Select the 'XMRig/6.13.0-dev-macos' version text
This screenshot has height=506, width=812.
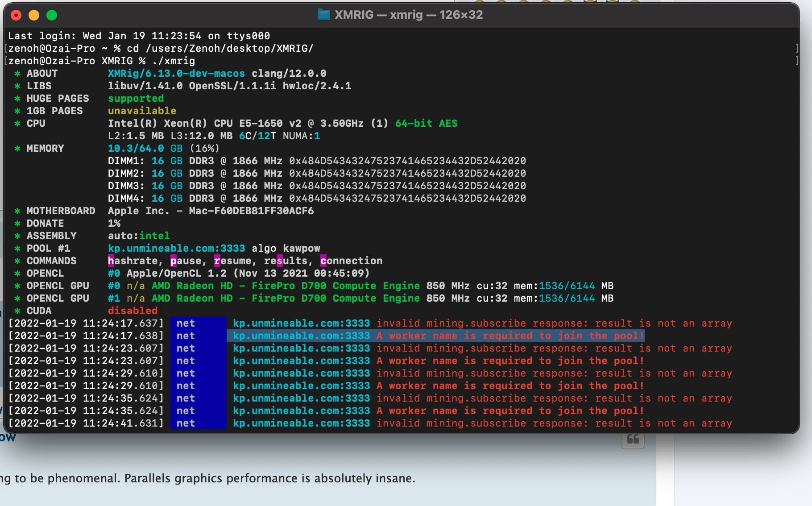pos(176,73)
